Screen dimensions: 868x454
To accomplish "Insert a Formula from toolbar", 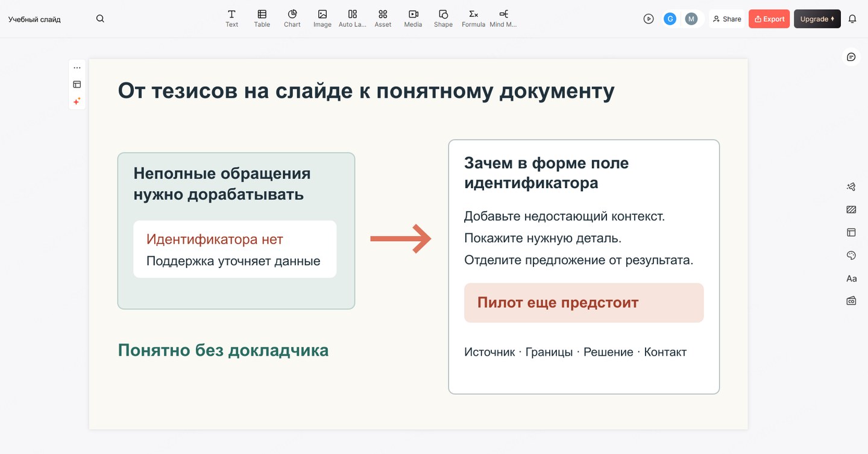I will pyautogui.click(x=473, y=19).
